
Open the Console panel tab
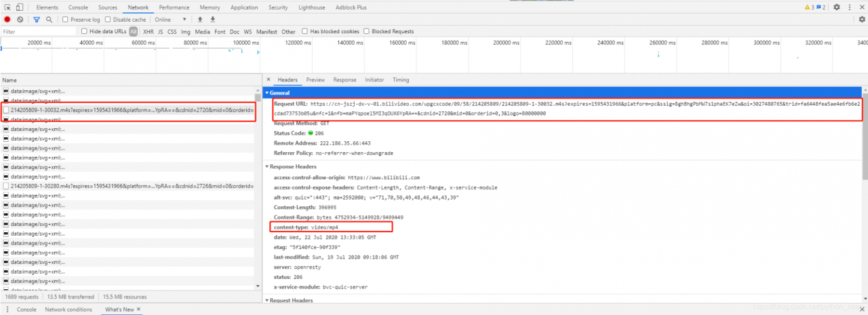click(x=78, y=7)
